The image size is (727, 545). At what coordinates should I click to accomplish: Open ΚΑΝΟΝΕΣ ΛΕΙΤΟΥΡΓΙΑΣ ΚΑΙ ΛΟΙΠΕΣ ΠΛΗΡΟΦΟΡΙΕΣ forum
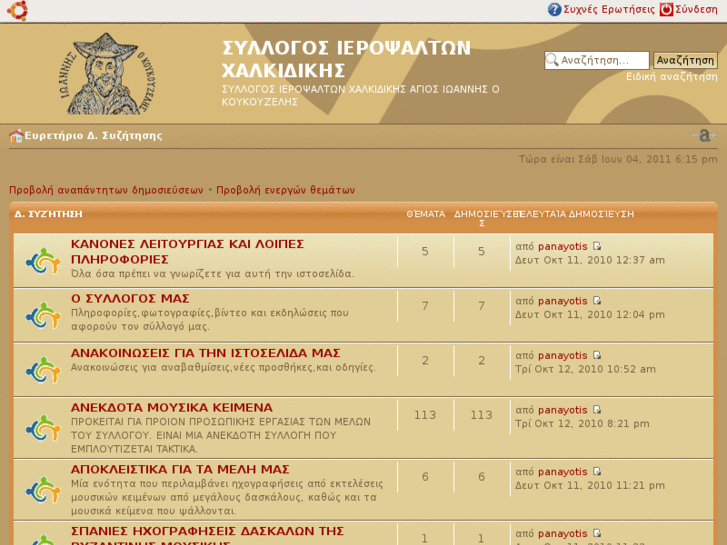coord(187,251)
